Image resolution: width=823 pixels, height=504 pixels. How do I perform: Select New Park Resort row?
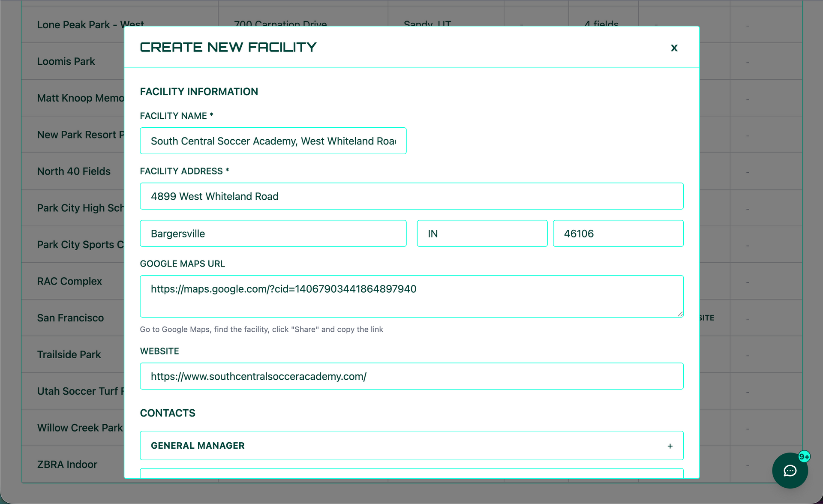point(81,135)
